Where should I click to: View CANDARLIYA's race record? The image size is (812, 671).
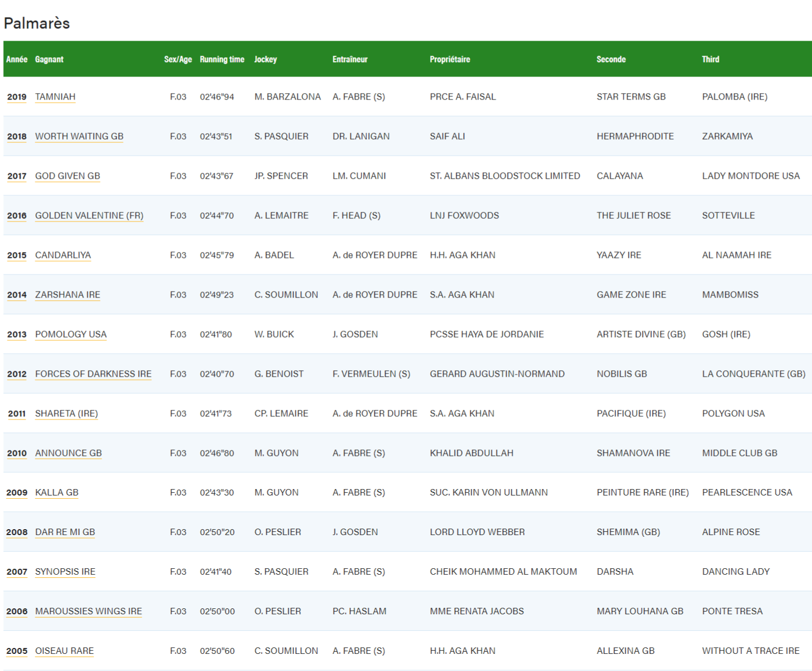pos(63,255)
